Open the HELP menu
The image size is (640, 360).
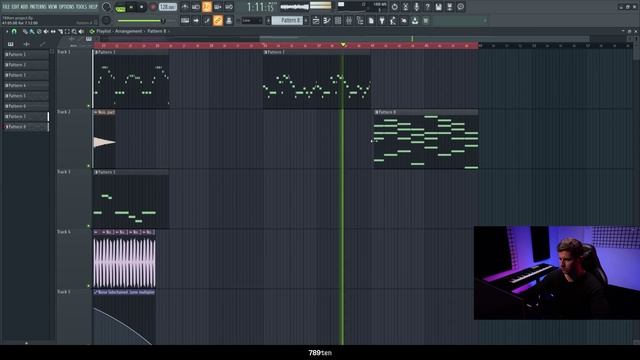(93, 7)
